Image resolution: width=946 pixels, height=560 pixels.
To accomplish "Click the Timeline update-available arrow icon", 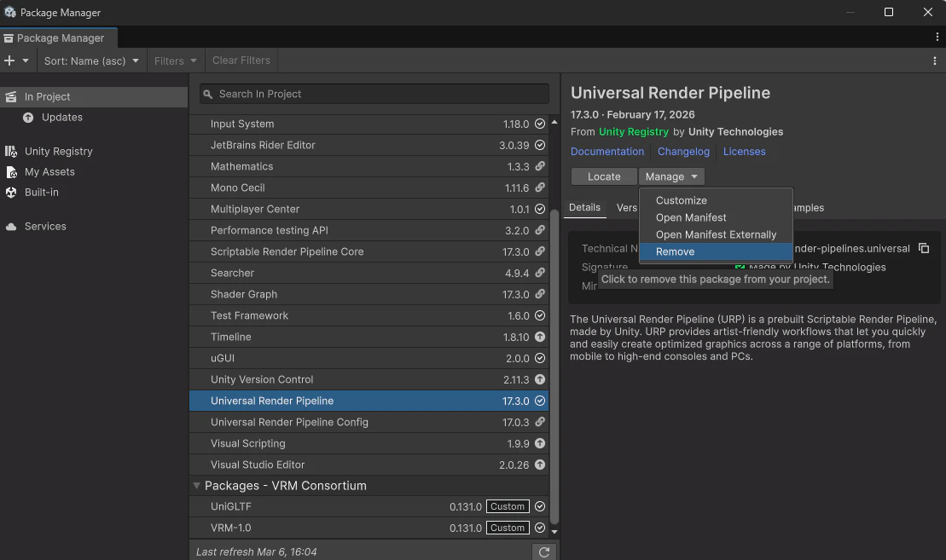I will pyautogui.click(x=539, y=337).
